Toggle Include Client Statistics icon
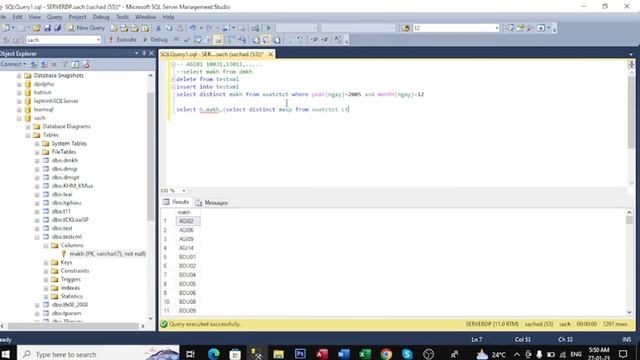The width and height of the screenshot is (640, 360). [x=242, y=40]
